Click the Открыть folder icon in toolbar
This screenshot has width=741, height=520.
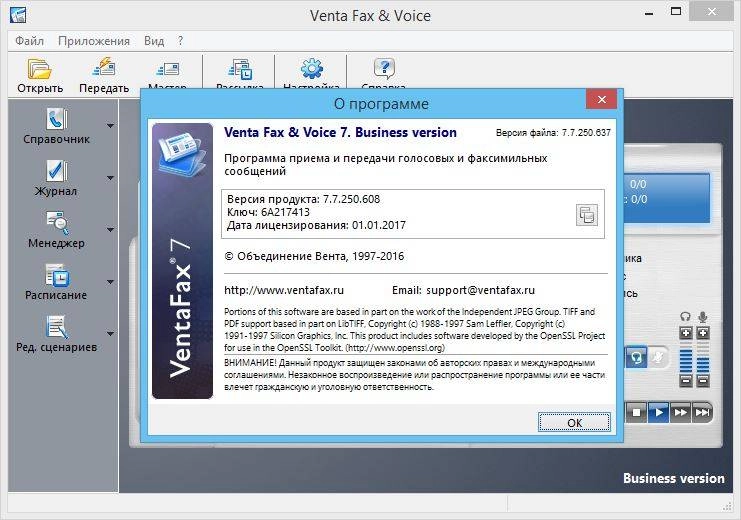pos(40,69)
